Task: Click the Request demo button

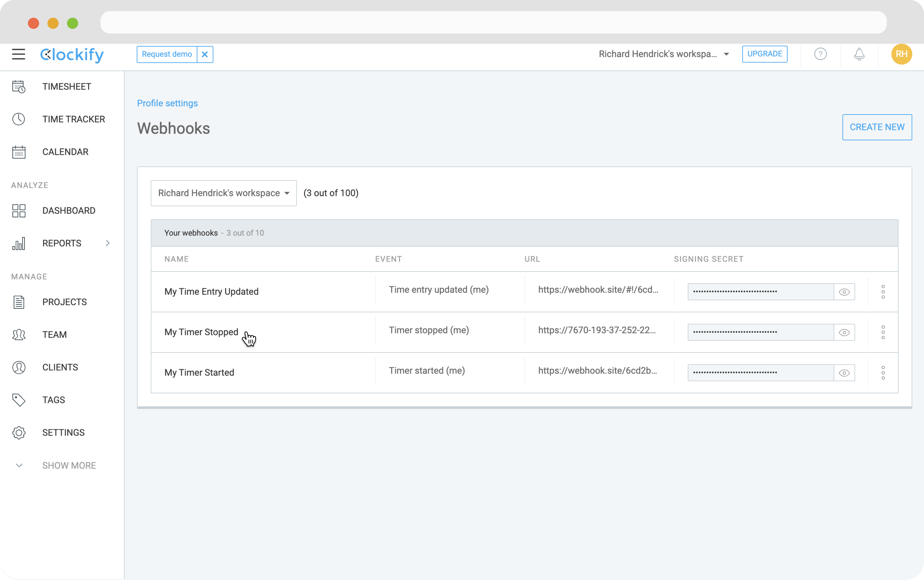Action: [x=167, y=54]
